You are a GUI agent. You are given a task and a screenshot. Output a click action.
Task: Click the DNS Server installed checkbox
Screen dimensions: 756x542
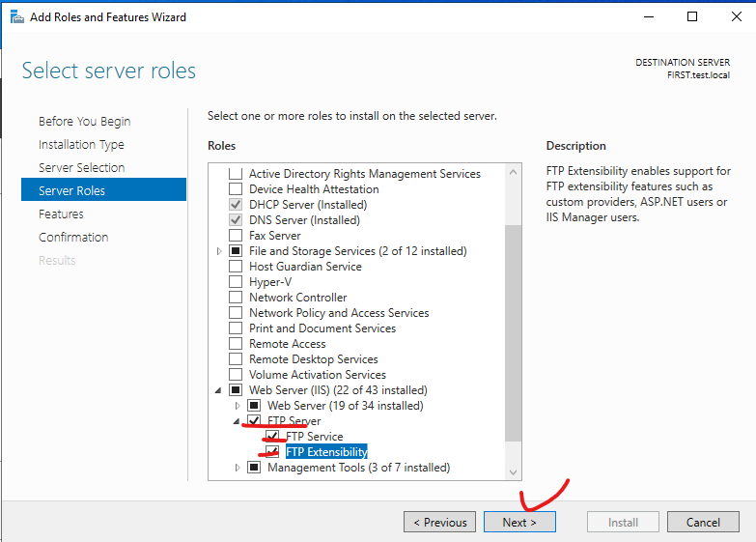[236, 220]
